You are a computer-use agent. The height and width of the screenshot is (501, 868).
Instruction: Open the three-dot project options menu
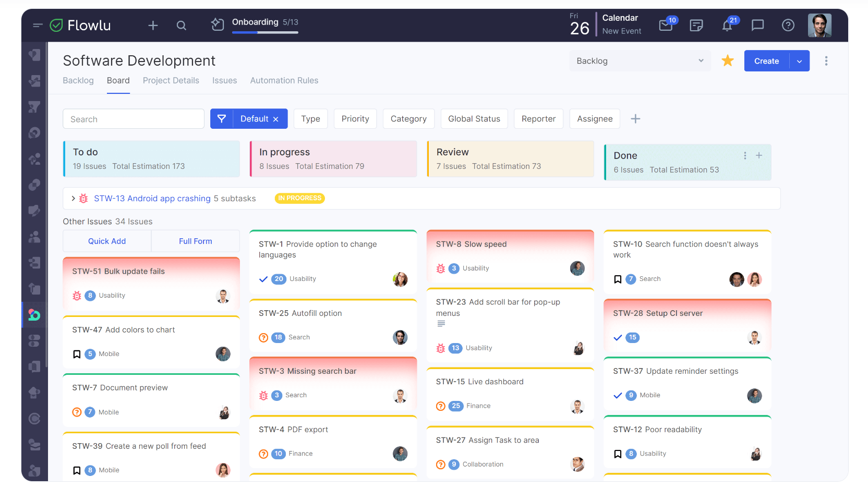(826, 61)
